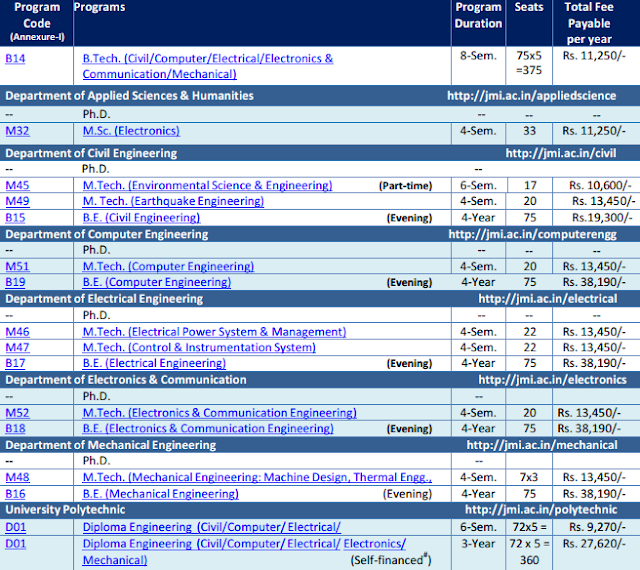The image size is (640, 570).
Task: Select the Department of Civil Engineering heading
Action: [x=91, y=154]
